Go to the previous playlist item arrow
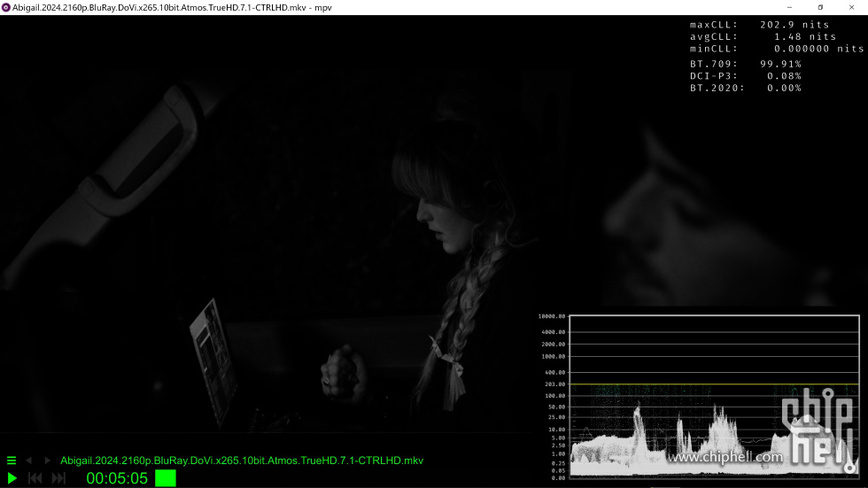The image size is (868, 488). point(28,461)
